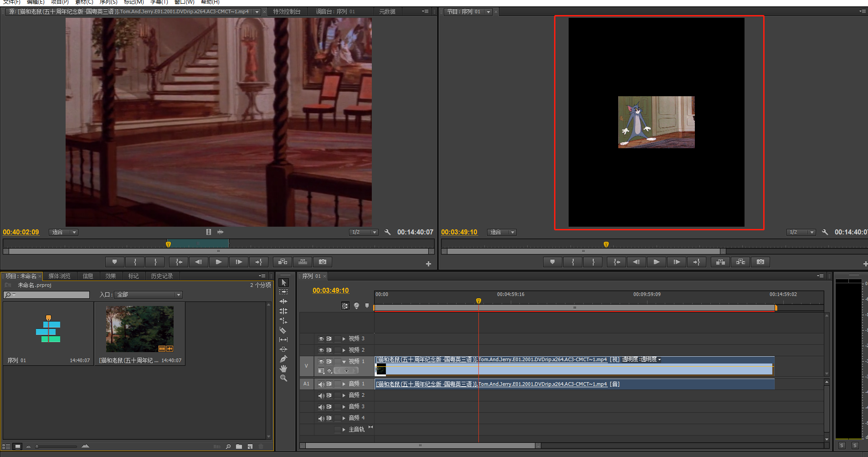This screenshot has height=457, width=868.
Task: Toggle sync lock on video track 3
Action: tap(329, 339)
